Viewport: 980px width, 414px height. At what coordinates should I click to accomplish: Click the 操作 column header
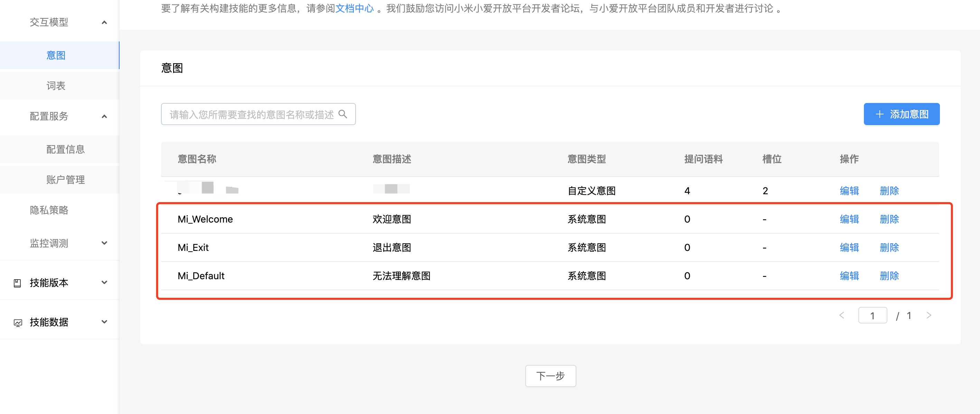pyautogui.click(x=849, y=159)
